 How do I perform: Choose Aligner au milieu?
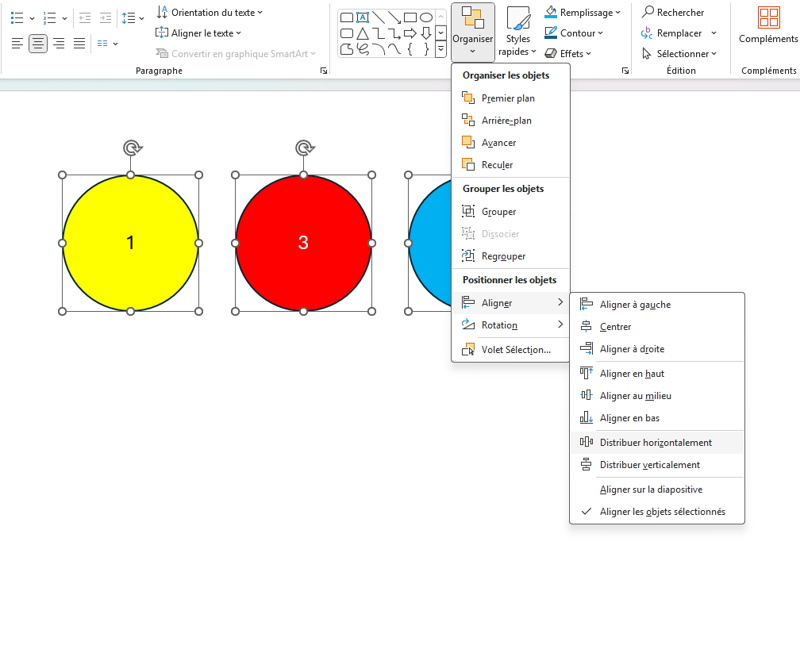click(x=657, y=396)
